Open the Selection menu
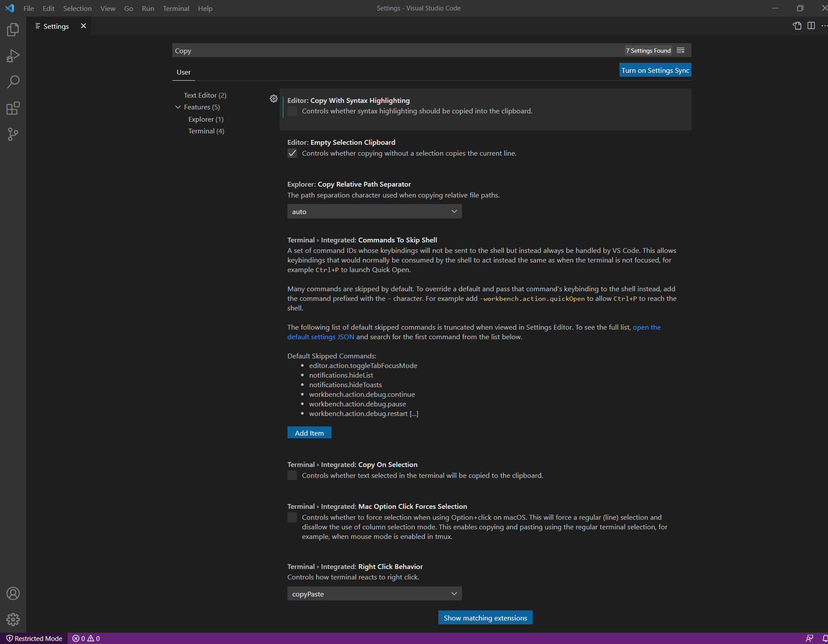This screenshot has width=828, height=644. coord(78,8)
